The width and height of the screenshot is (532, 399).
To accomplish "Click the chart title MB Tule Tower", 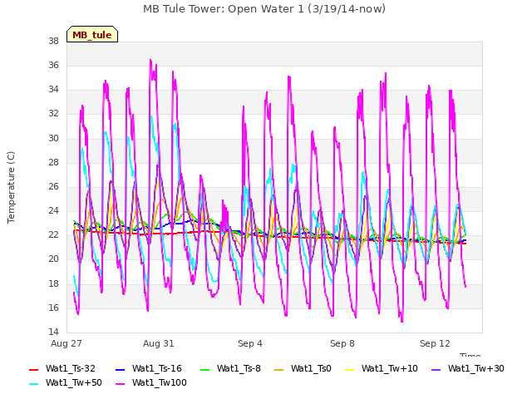I will click(x=264, y=9).
